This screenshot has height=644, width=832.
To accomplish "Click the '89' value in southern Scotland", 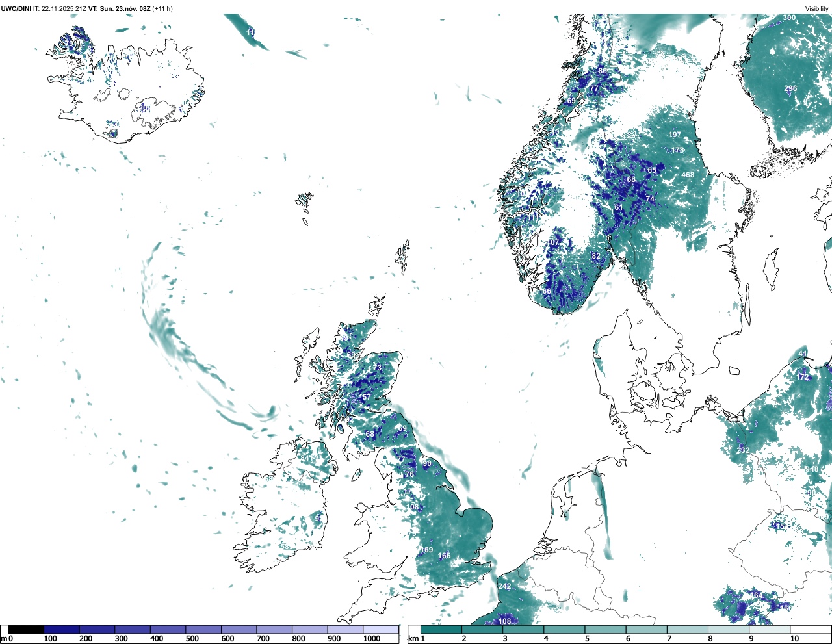I will 402,428.
